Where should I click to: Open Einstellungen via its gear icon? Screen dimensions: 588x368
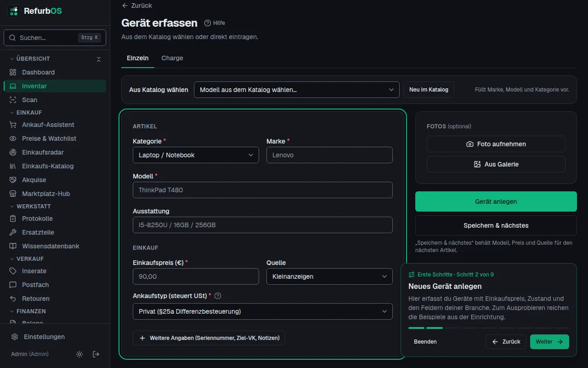point(15,337)
